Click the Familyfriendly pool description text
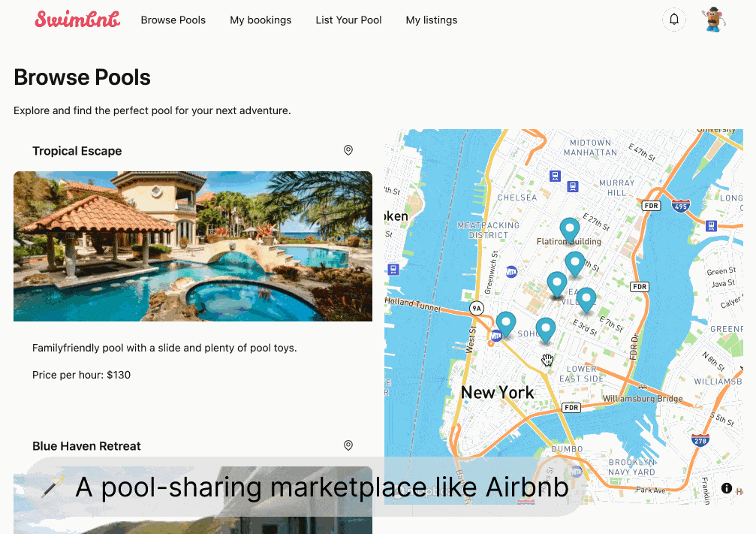This screenshot has width=756, height=534. 164,348
